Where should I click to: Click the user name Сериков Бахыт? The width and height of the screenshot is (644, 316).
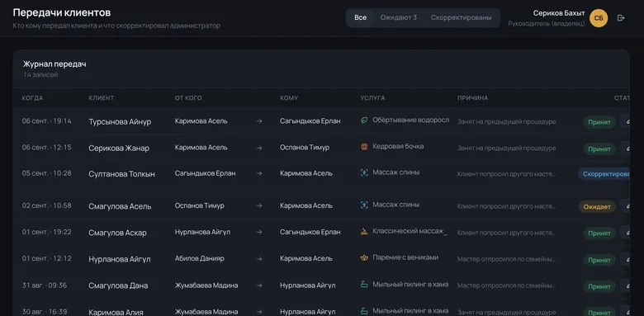coord(559,13)
